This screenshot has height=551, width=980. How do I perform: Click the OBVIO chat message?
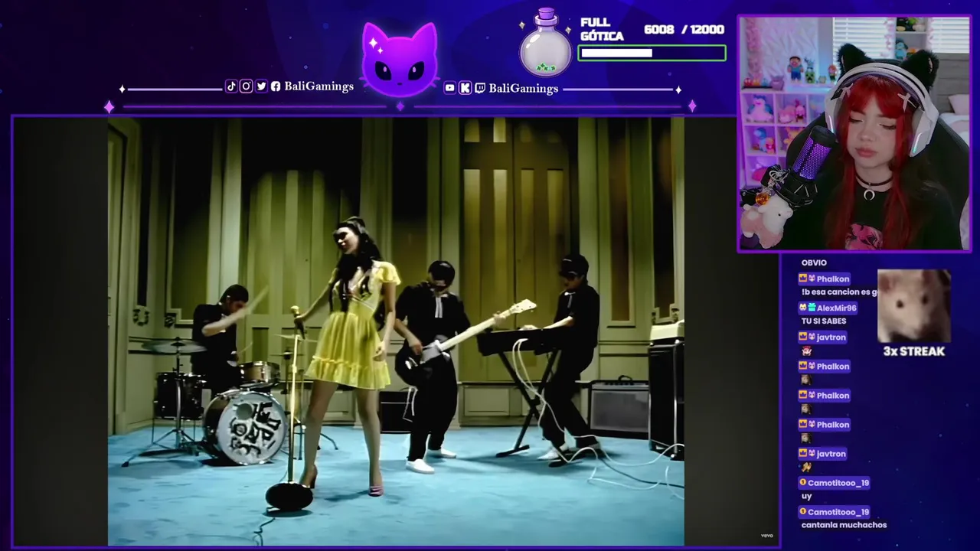pos(814,262)
